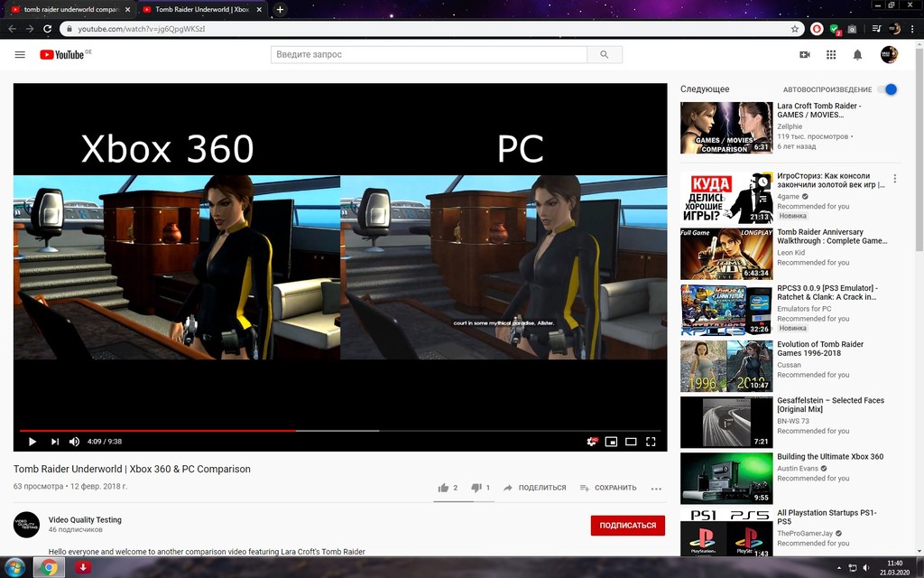Close the 'Tomb Raider Underworld | Xbox' tab

tap(259, 9)
